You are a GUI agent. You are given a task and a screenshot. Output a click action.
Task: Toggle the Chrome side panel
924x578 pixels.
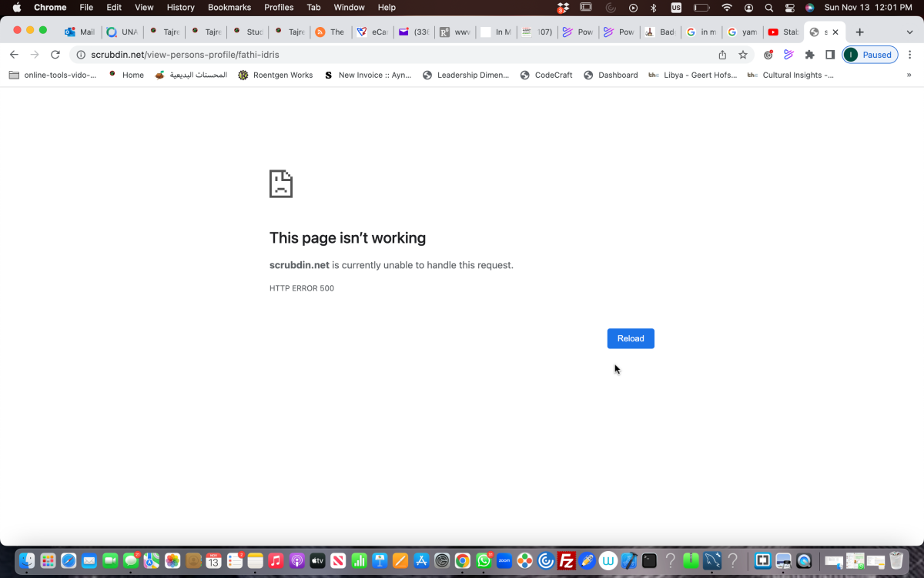click(830, 55)
